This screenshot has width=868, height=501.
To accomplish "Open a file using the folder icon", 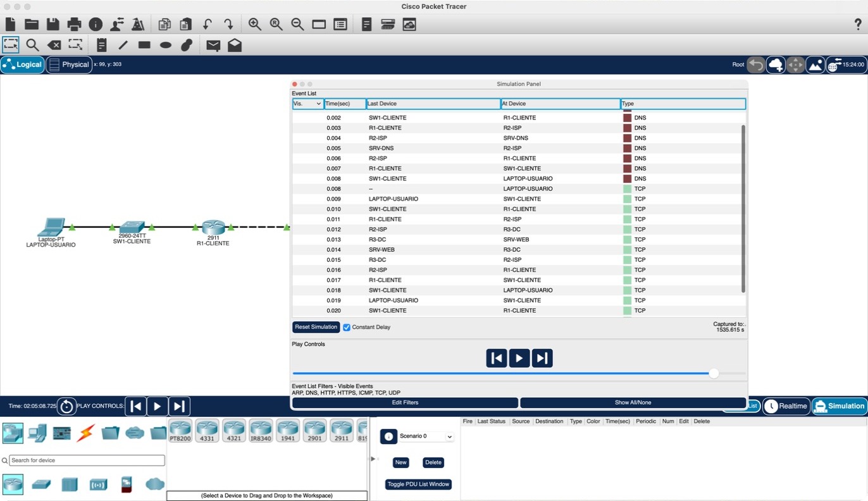I will pyautogui.click(x=32, y=25).
